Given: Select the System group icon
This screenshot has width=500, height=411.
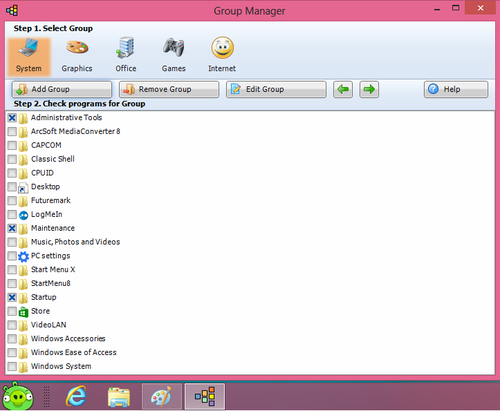Looking at the screenshot, I should pos(29,56).
